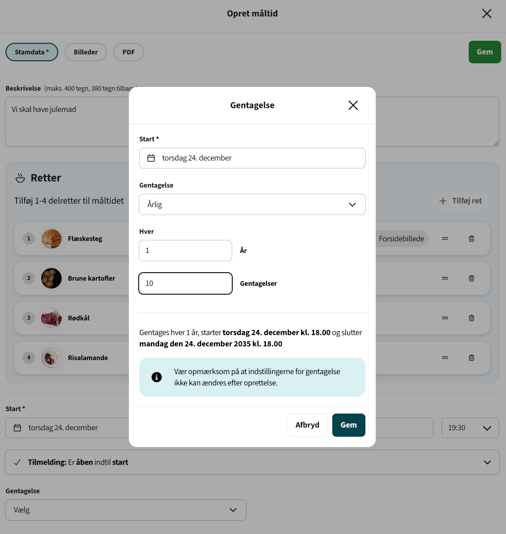Screen dimensions: 506x534
Task: Expand the Tilmelding section chevron
Action: point(487,462)
